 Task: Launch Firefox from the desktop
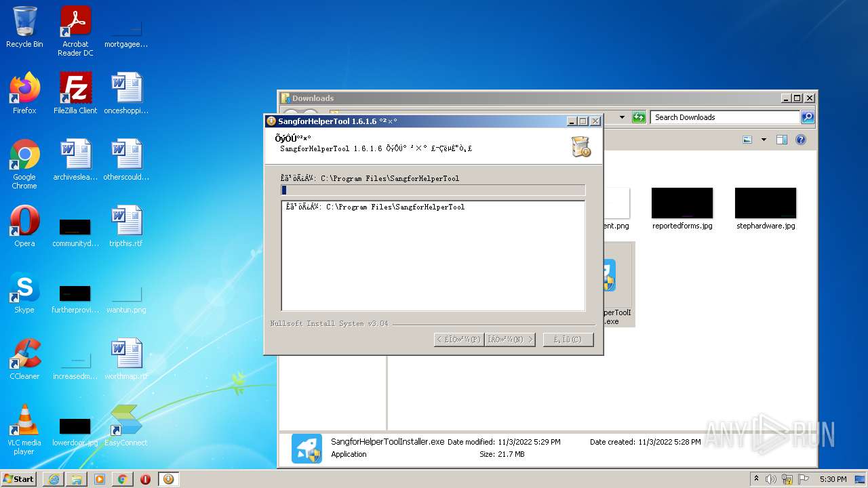24,94
